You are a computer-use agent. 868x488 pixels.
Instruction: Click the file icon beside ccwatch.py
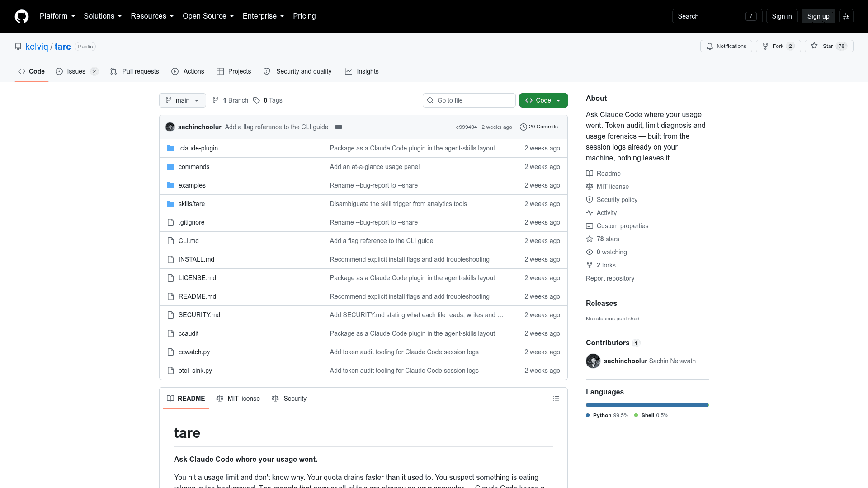(170, 352)
